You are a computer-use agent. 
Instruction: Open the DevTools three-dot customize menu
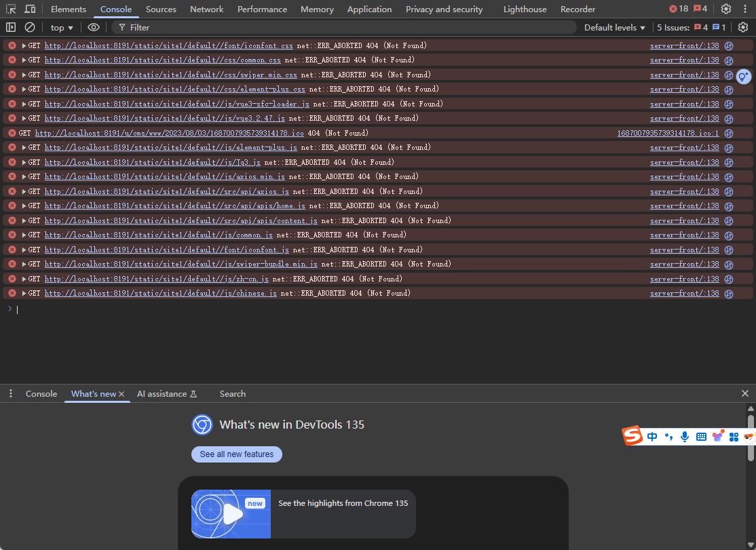tap(745, 9)
